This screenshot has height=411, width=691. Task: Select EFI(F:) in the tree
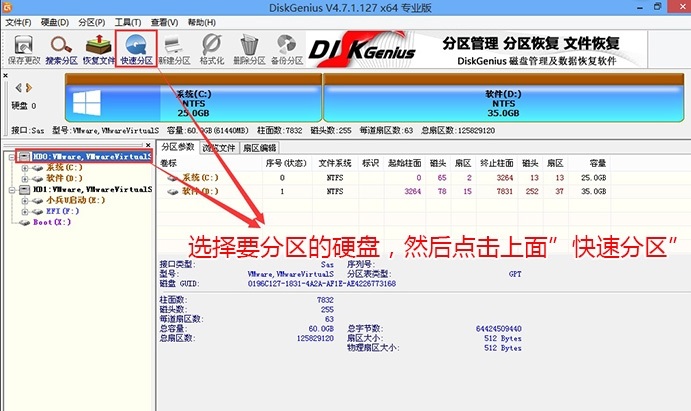[x=62, y=211]
